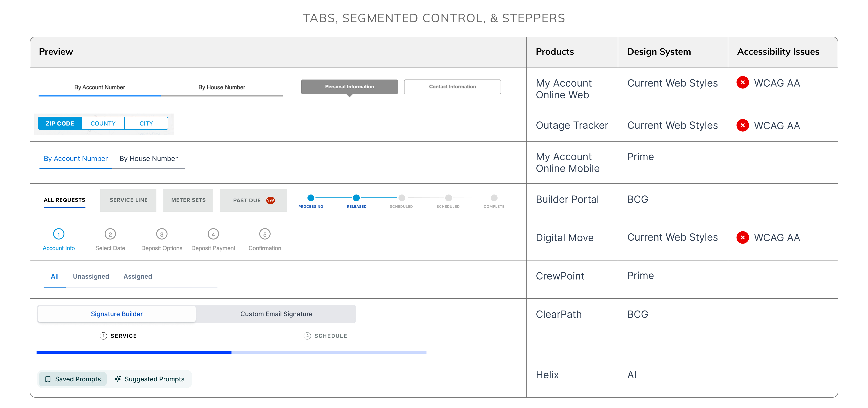Select the COUNTY segment

pyautogui.click(x=103, y=123)
